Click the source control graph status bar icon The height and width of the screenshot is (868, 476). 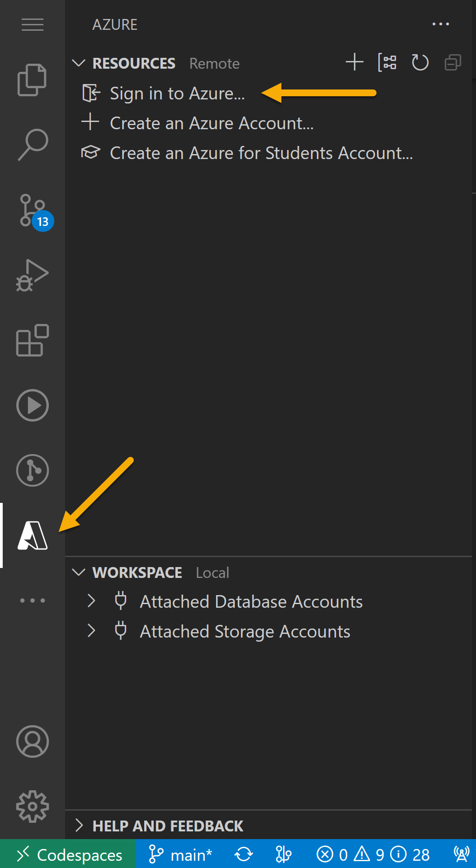pyautogui.click(x=283, y=854)
